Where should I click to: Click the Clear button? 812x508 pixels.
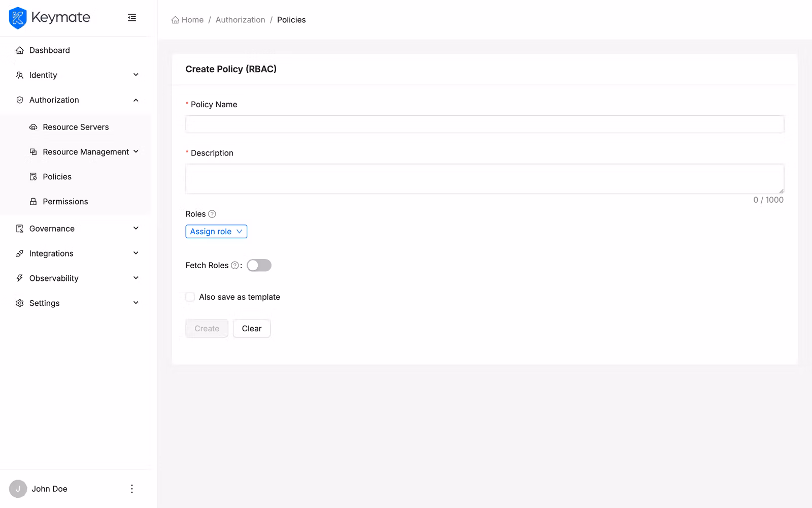(x=251, y=328)
